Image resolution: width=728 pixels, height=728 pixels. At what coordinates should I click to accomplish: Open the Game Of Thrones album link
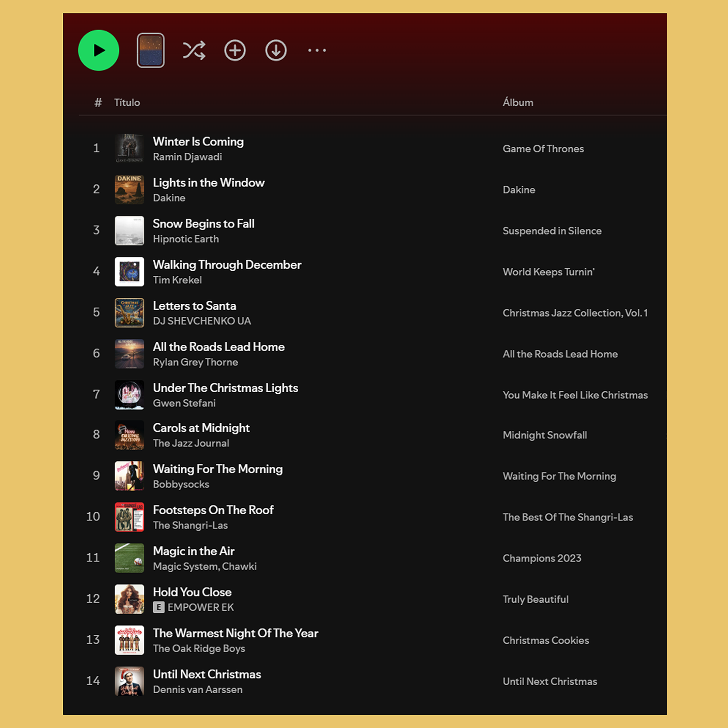click(x=543, y=149)
